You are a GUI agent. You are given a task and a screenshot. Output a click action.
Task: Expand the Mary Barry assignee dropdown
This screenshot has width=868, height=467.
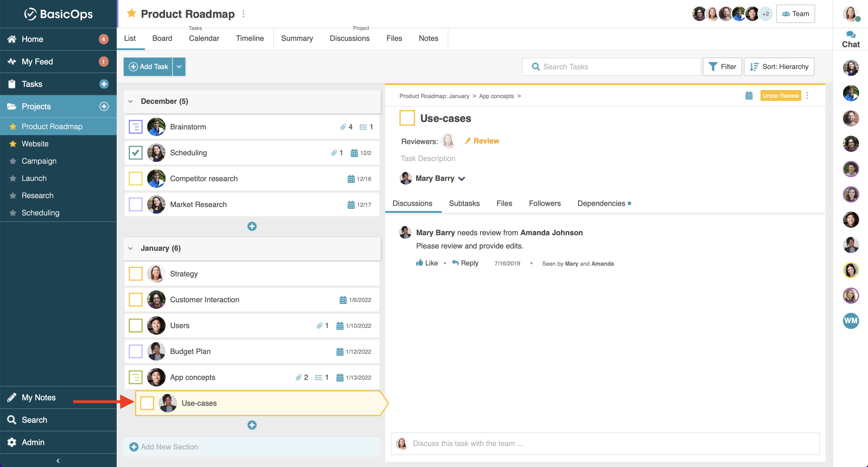(x=462, y=179)
